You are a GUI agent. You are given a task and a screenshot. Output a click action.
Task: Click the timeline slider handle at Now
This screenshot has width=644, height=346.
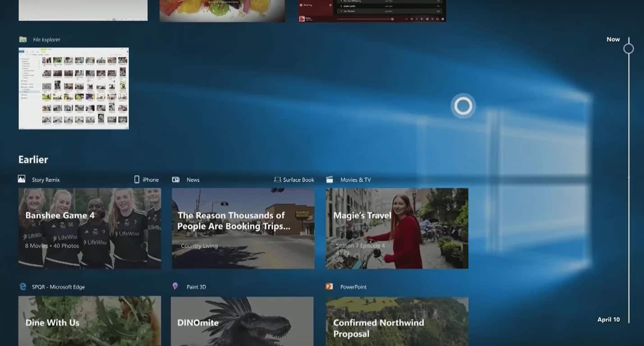(x=629, y=49)
